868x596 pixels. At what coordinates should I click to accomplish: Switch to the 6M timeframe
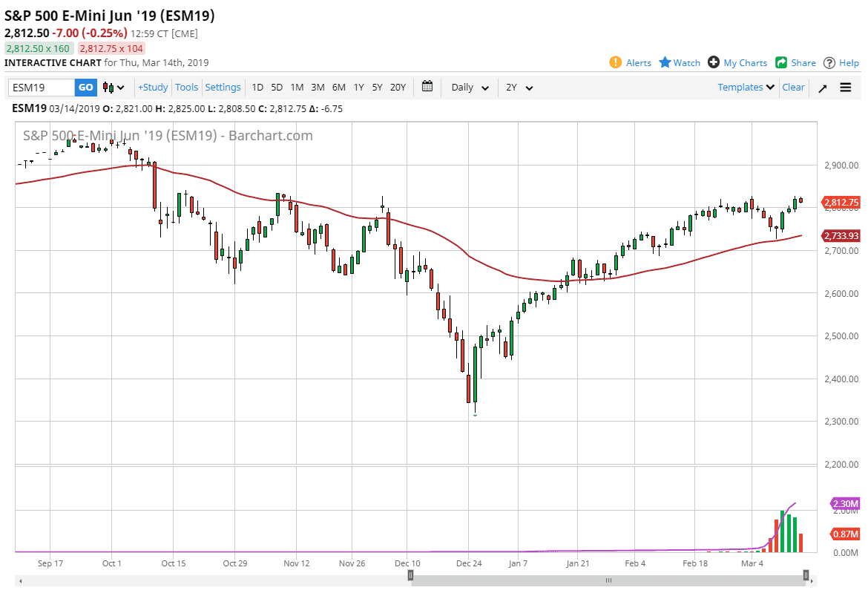click(x=338, y=87)
